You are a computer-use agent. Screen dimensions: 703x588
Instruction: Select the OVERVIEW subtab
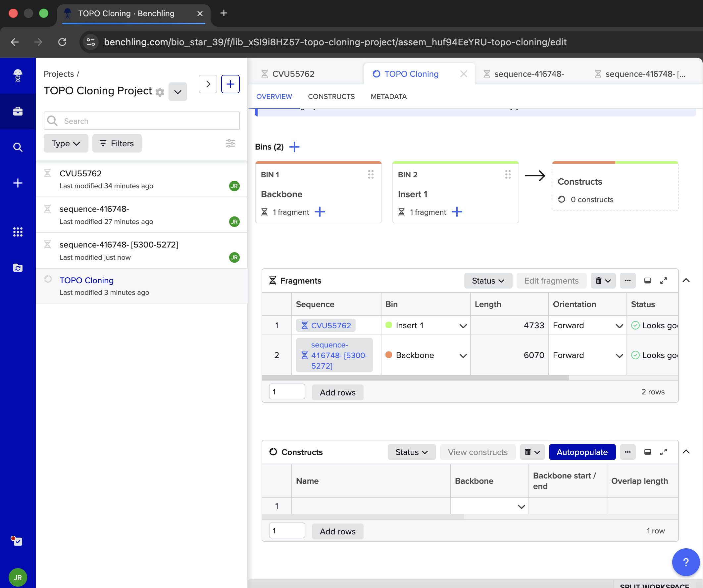[x=274, y=97]
